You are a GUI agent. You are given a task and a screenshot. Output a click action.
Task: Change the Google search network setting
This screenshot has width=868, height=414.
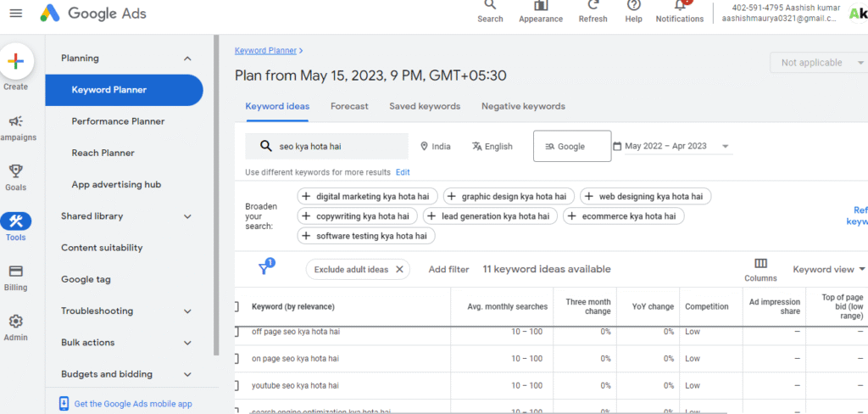(572, 146)
